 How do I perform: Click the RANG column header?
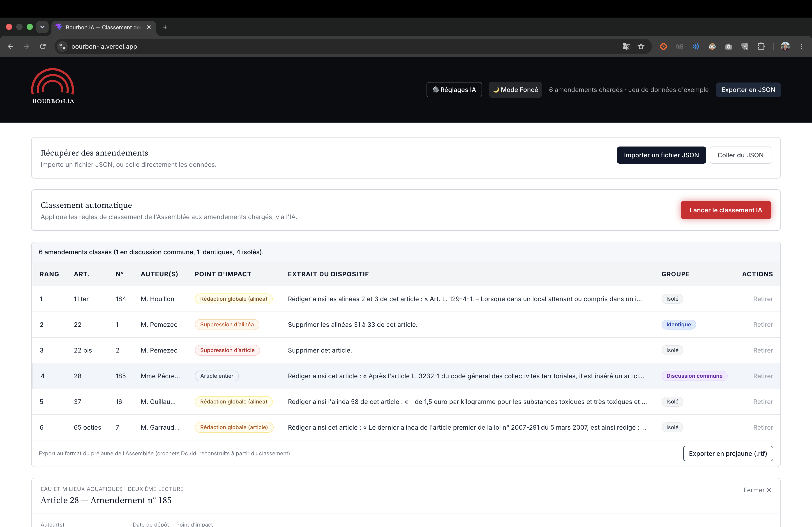tap(49, 274)
